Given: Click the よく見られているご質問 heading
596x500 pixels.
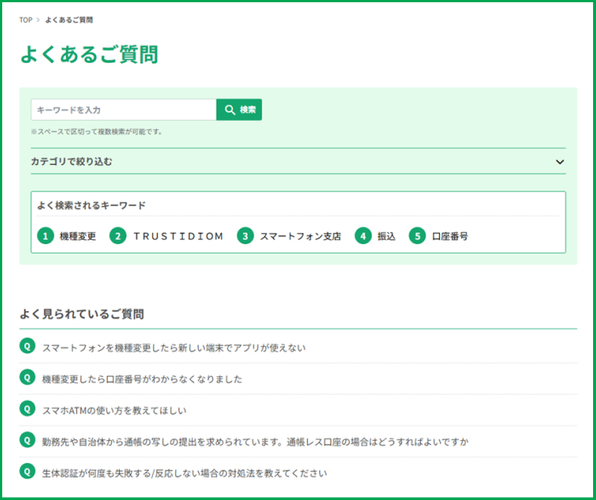Looking at the screenshot, I should (x=82, y=314).
